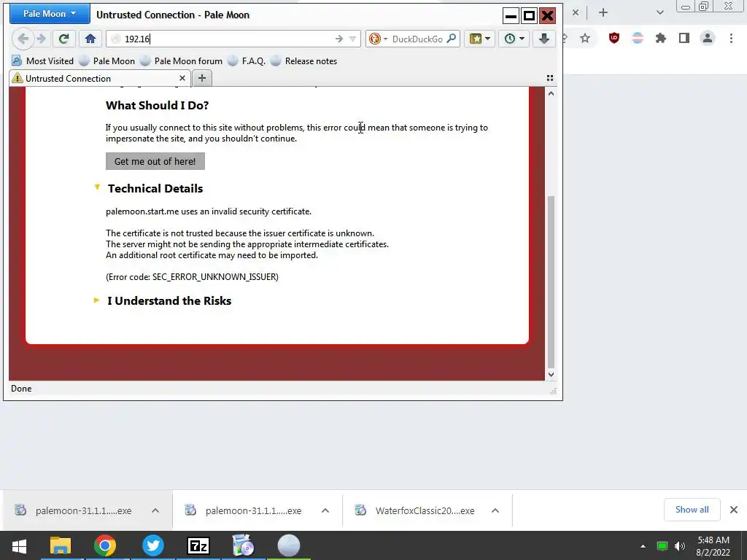Open a new tab in Chrome window
The height and width of the screenshot is (560, 747).
pyautogui.click(x=603, y=13)
